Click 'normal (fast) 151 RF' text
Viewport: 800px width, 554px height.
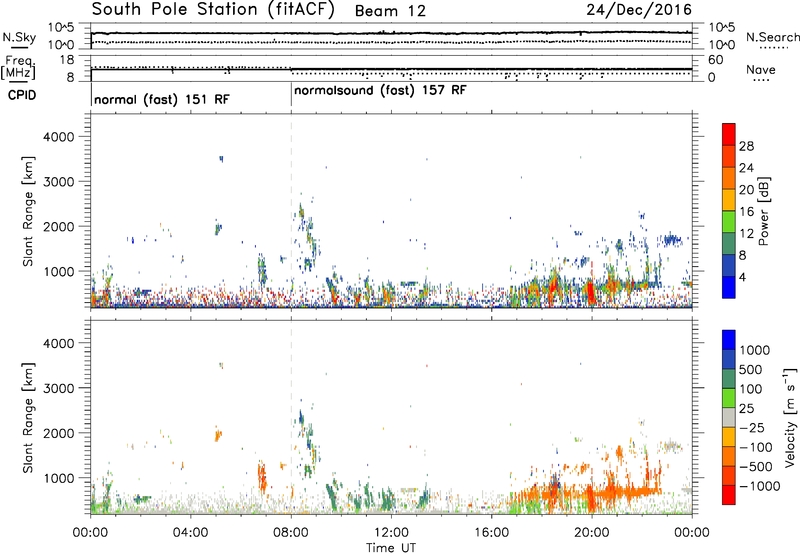click(x=162, y=99)
